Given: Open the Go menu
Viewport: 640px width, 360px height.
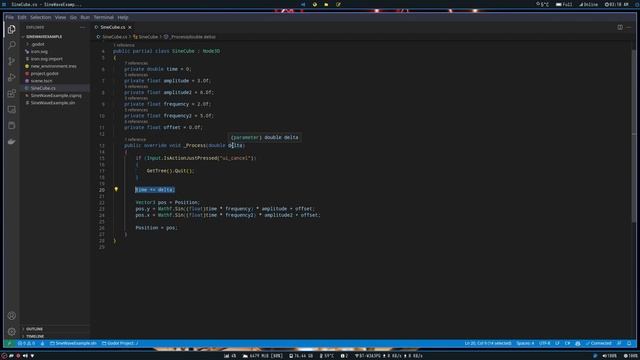Looking at the screenshot, I should [73, 18].
